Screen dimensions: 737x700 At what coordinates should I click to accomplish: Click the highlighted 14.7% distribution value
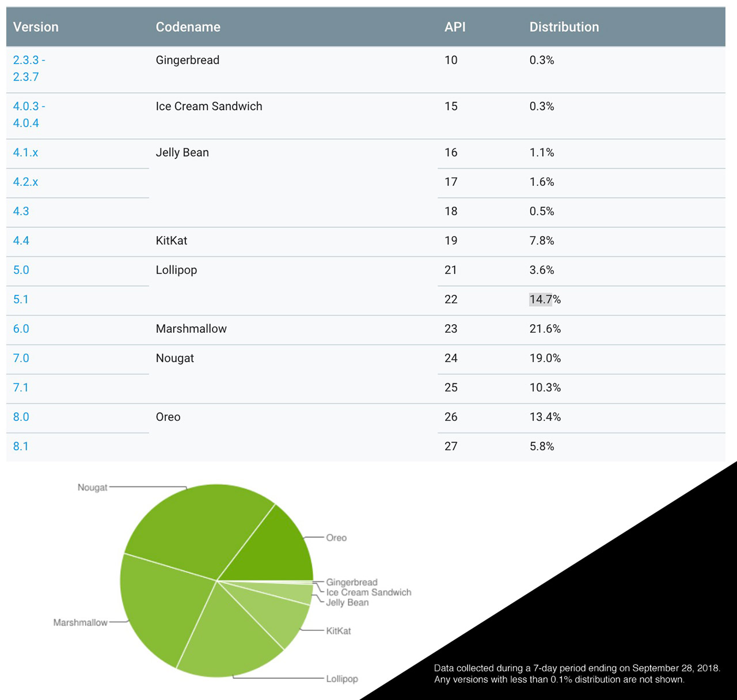click(545, 299)
